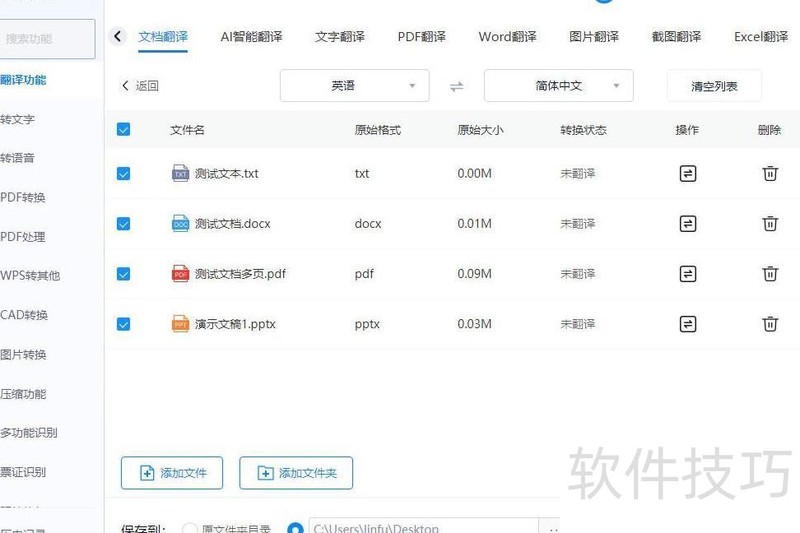Click the convert icon for 测试文档.docx row
This screenshot has width=800, height=533.
688,224
